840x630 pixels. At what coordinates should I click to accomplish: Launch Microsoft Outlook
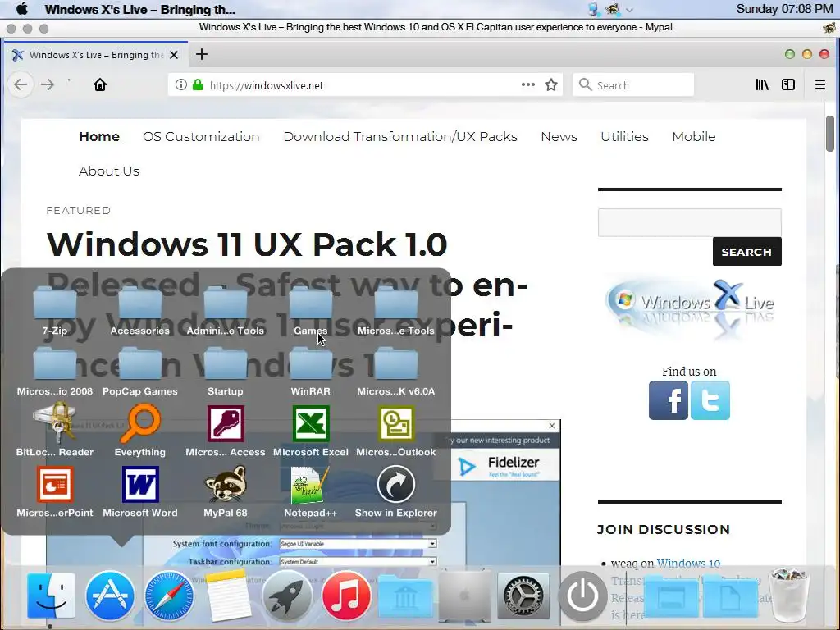396,431
